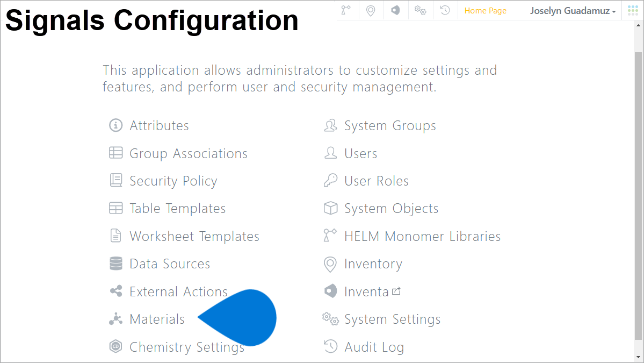The image size is (644, 363).
Task: Click System Settings gears in top toolbar
Action: tap(420, 10)
